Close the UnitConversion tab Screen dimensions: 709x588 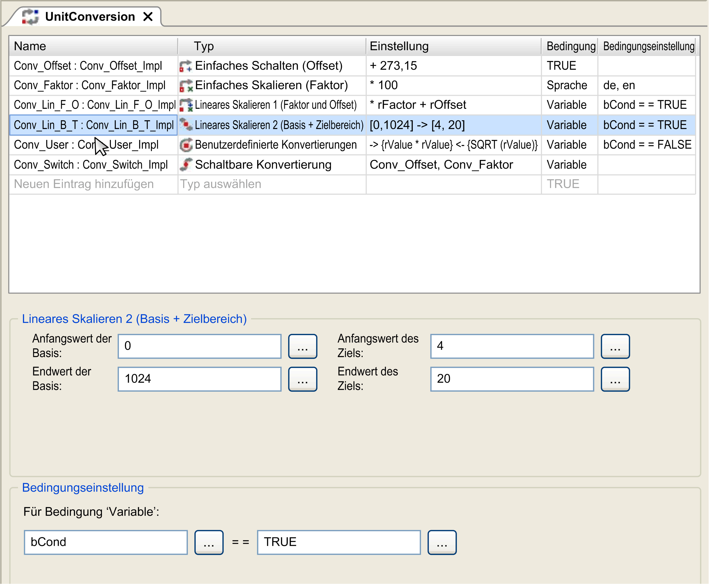point(148,17)
